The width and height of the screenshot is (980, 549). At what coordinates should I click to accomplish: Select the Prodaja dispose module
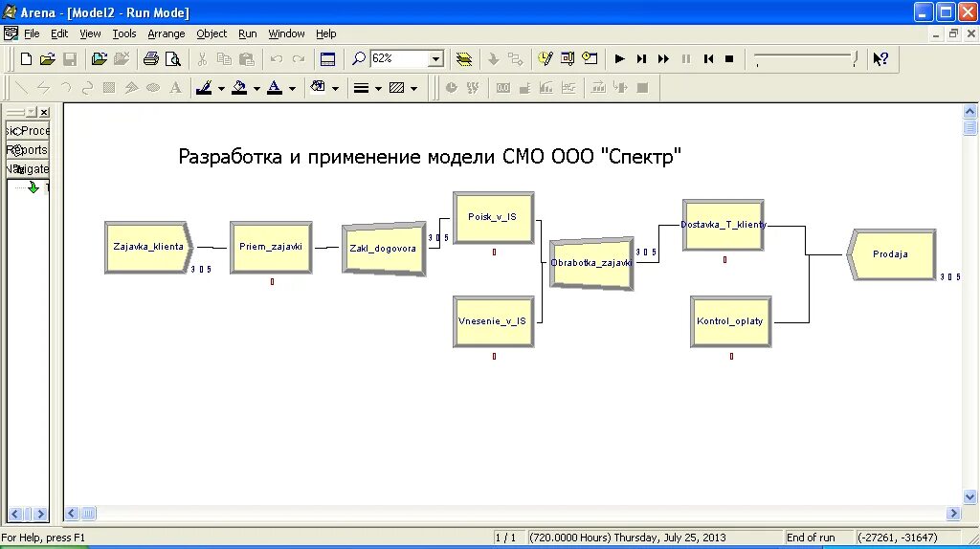[x=891, y=254]
